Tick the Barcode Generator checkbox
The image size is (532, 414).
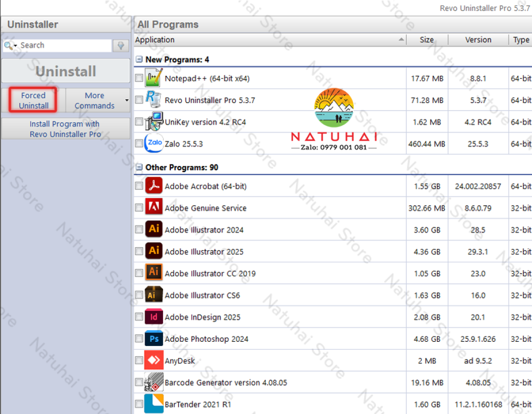point(139,382)
